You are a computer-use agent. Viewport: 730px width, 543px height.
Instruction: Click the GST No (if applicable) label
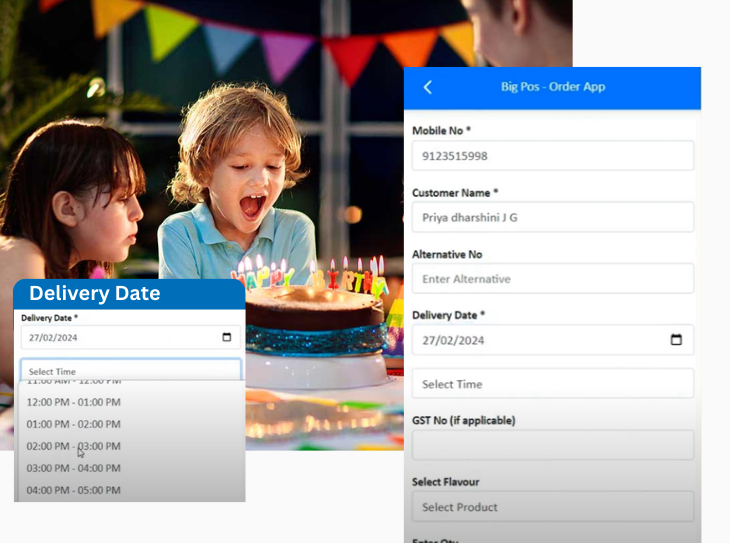coord(464,421)
